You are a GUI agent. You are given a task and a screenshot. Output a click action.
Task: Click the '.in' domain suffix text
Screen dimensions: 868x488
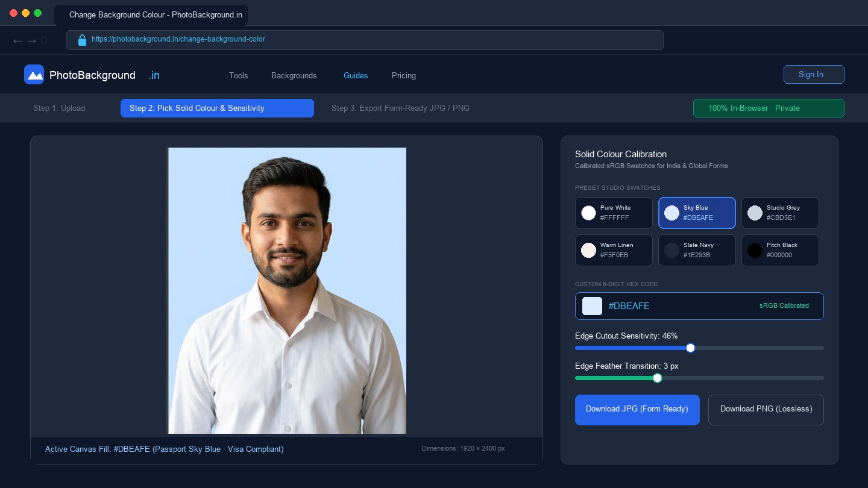point(154,75)
